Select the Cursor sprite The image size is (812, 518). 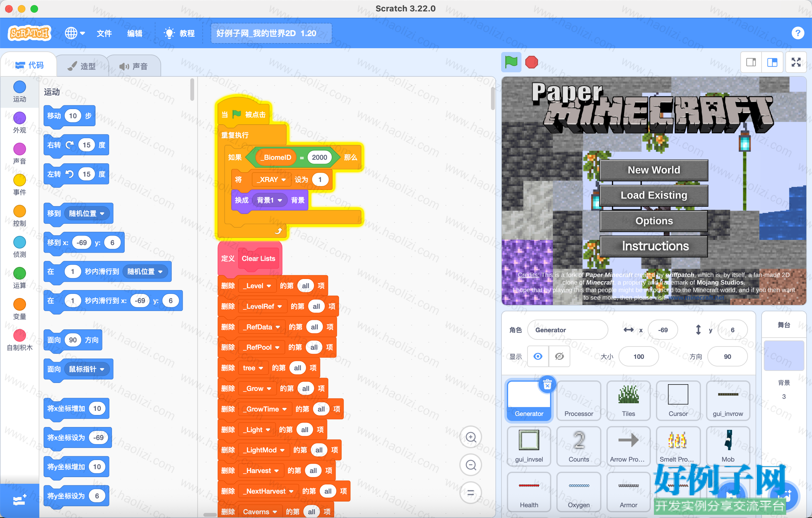click(678, 401)
